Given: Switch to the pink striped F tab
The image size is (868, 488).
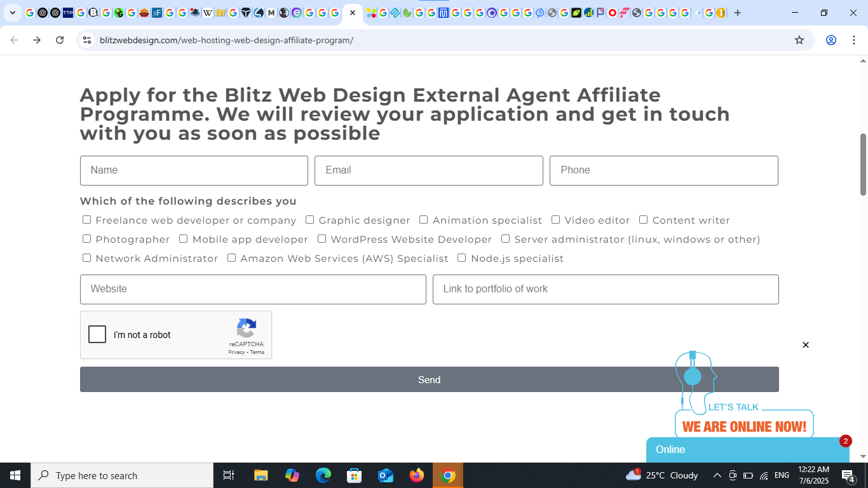Looking at the screenshot, I should [624, 13].
